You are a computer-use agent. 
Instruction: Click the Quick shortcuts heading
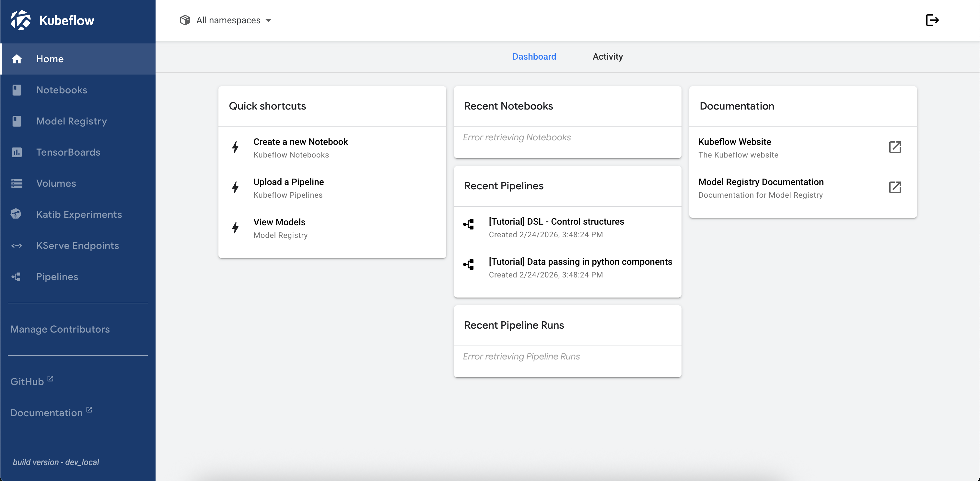pyautogui.click(x=267, y=106)
